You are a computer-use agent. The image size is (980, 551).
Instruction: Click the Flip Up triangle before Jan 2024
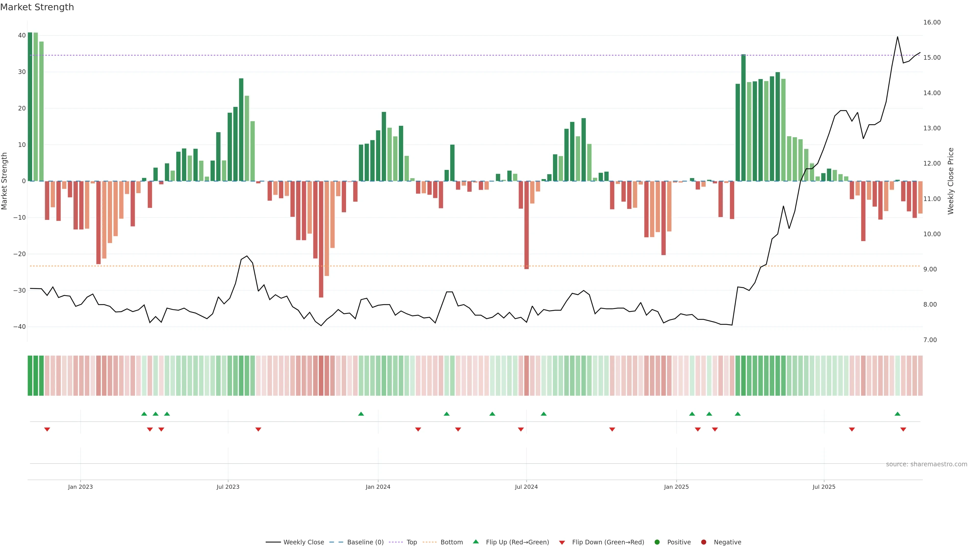[x=361, y=414]
